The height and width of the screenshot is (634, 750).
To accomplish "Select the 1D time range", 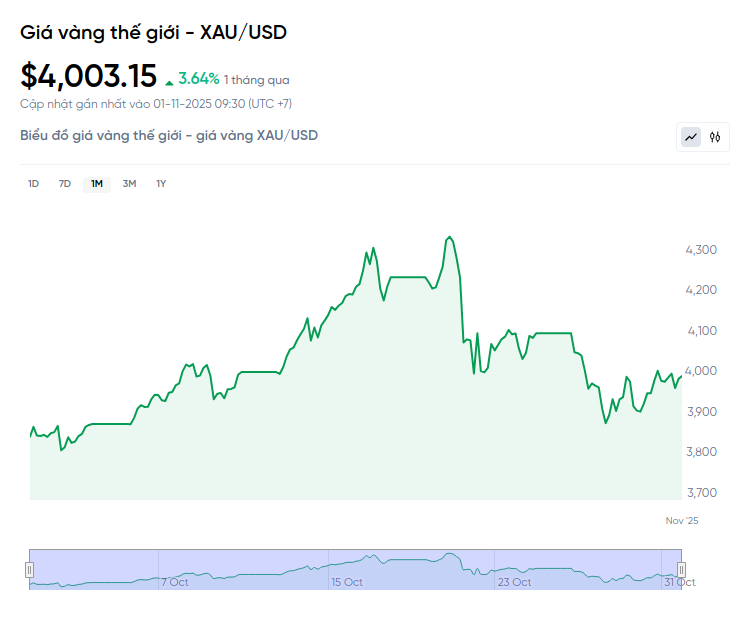I will (33, 183).
